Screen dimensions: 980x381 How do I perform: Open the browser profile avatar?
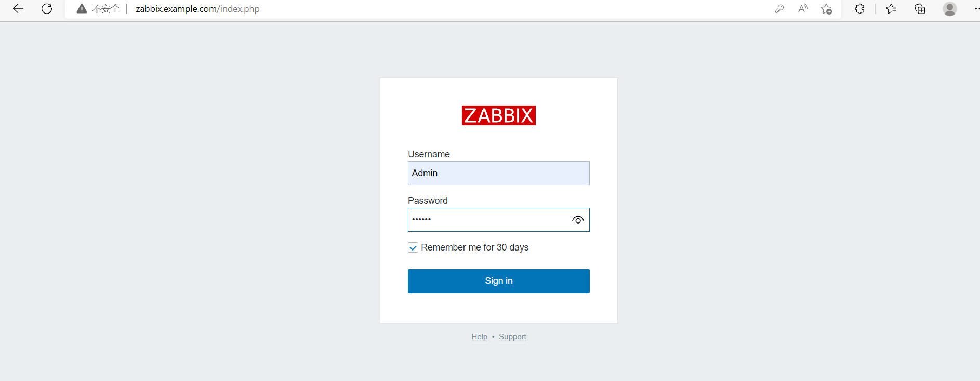pyautogui.click(x=949, y=9)
